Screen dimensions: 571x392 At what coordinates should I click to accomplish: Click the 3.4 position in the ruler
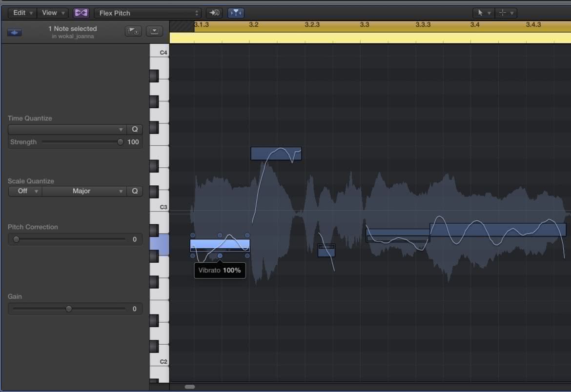[475, 25]
